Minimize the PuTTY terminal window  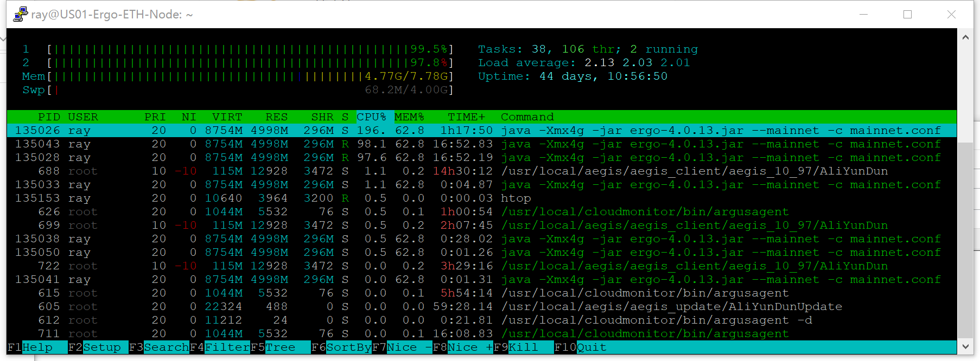(864, 14)
